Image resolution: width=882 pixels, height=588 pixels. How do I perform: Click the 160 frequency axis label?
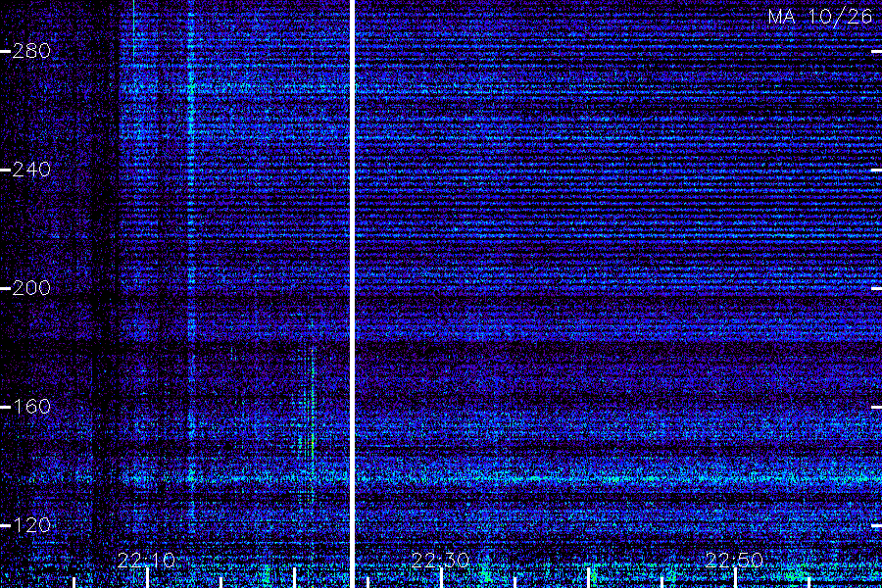tap(31, 407)
